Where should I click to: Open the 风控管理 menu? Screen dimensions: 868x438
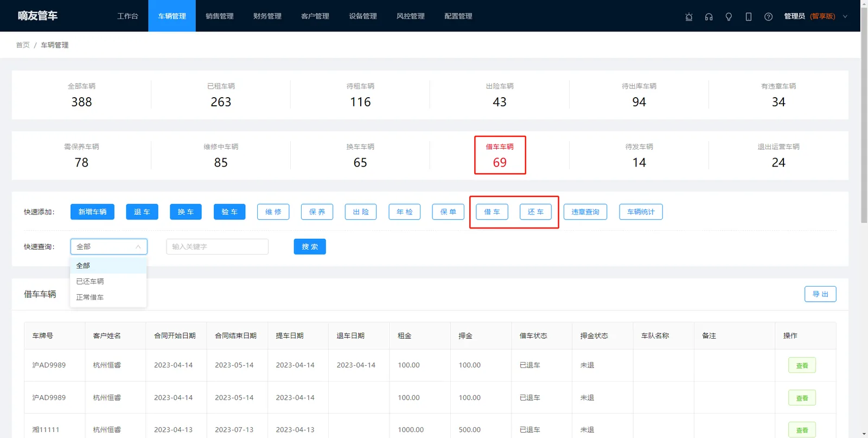[x=411, y=16]
